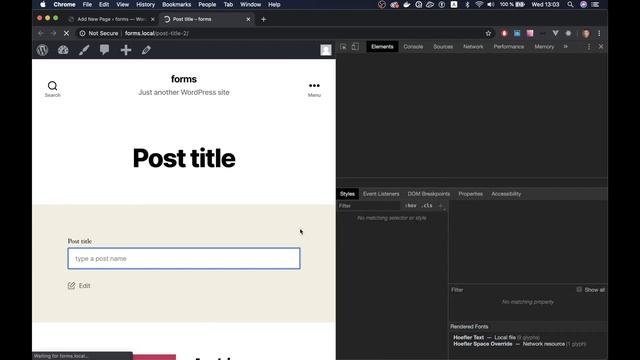Bookmark this page with the star icon
640x360 pixels.
coord(488,33)
